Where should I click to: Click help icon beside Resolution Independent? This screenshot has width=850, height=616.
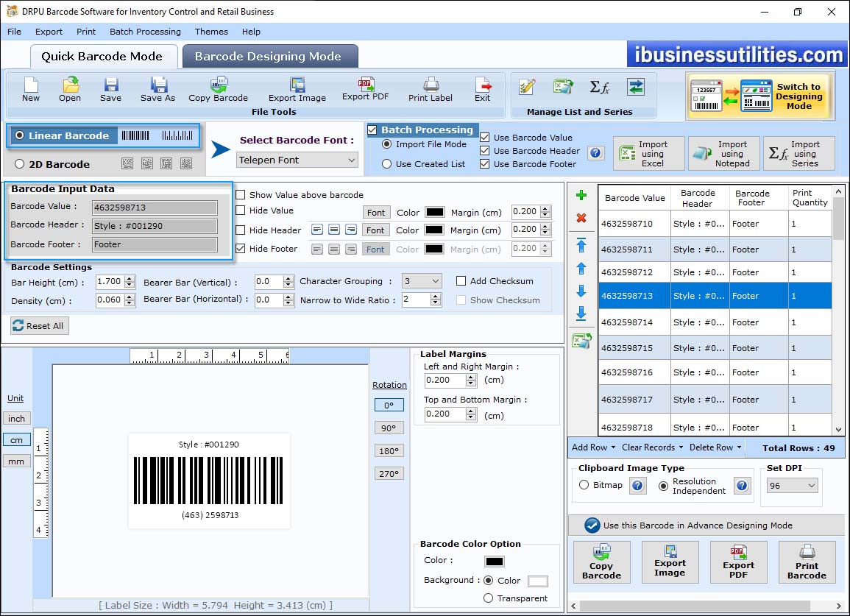pyautogui.click(x=742, y=485)
